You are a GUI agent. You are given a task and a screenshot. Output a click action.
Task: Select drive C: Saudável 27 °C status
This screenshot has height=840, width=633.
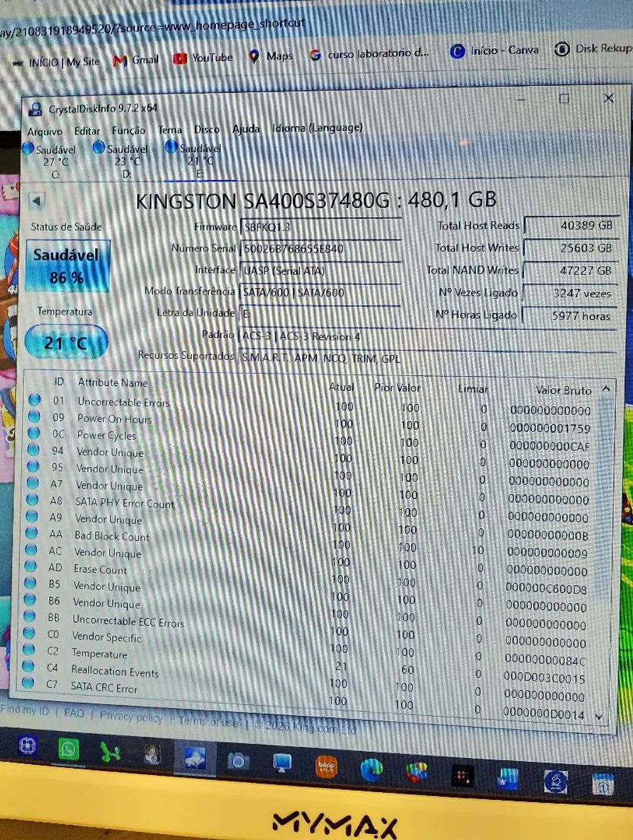coord(51,161)
